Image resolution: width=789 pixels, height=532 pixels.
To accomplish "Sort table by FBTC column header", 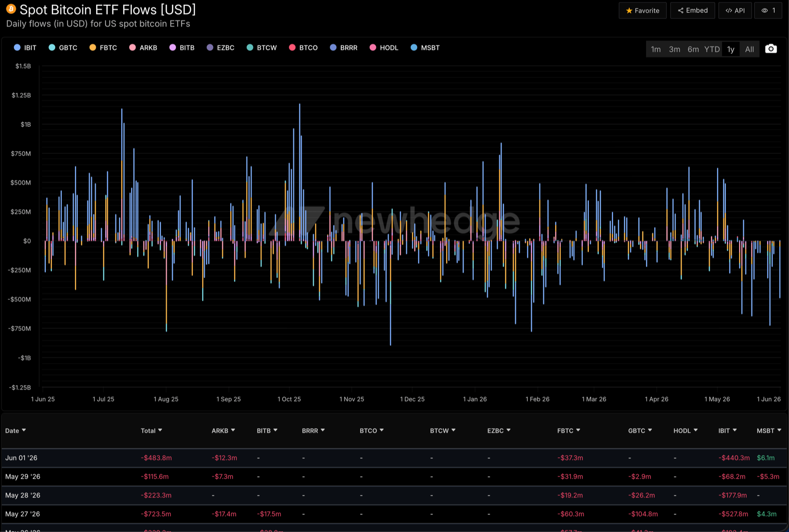I will coord(569,431).
